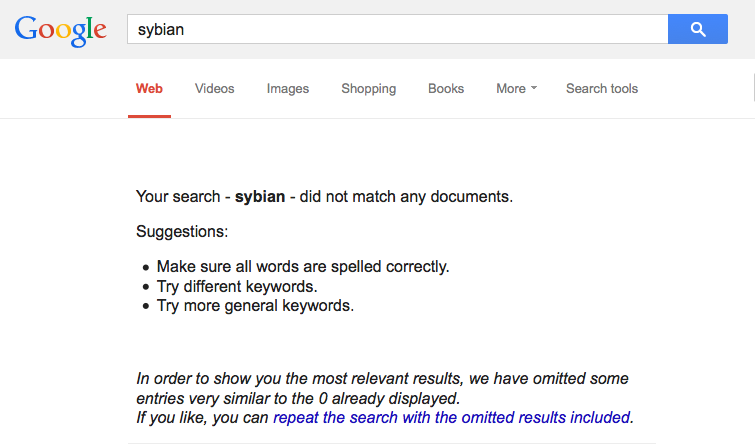Viewport: 755px width, 448px height.
Task: Click the Google logo
Action: [x=60, y=30]
